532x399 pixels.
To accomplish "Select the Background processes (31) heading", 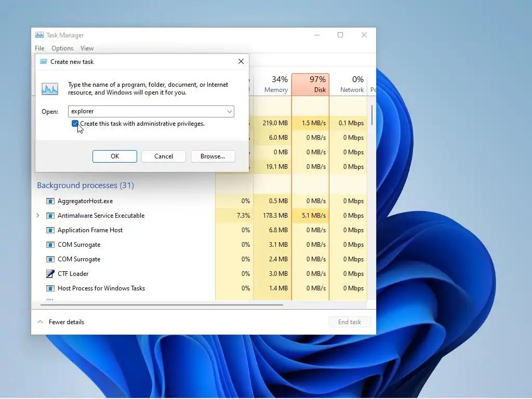I will 86,185.
